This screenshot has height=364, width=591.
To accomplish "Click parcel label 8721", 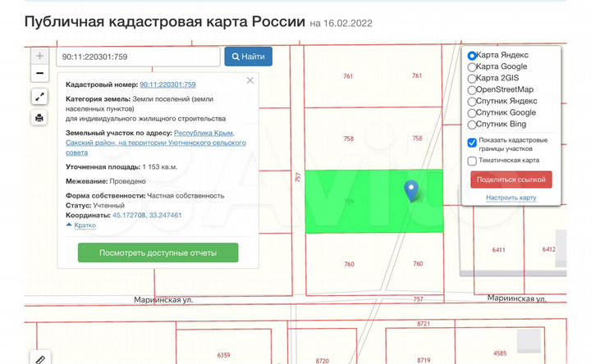I will click(x=424, y=324).
